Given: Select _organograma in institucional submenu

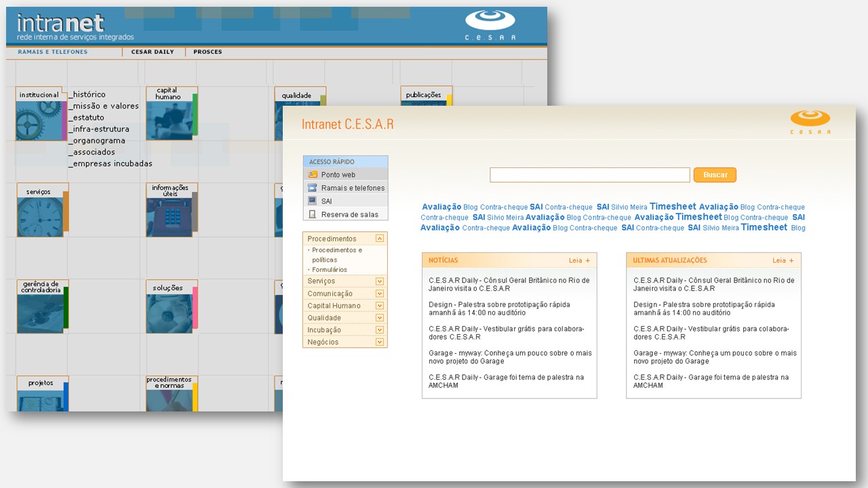Looking at the screenshot, I should 97,140.
